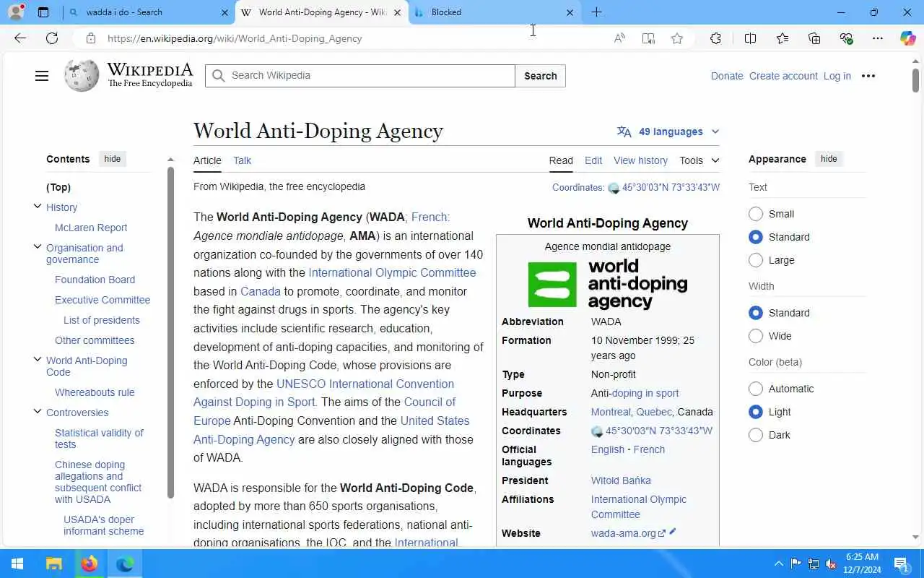The image size is (924, 578).
Task: Open the 49 languages dropdown
Action: pos(668,131)
